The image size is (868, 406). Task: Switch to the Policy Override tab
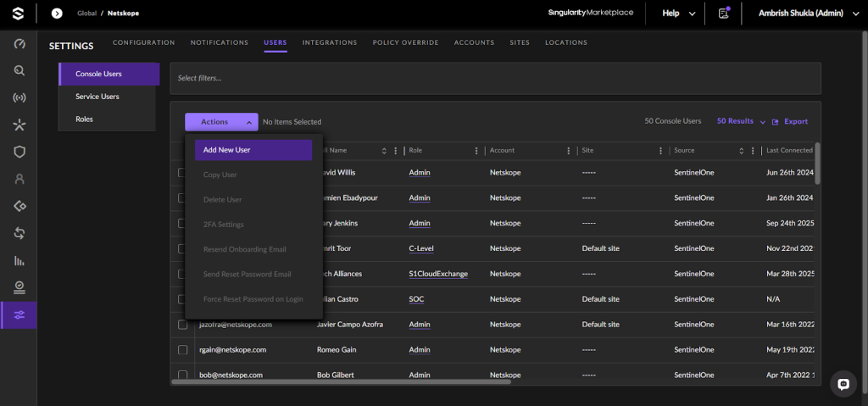(406, 42)
